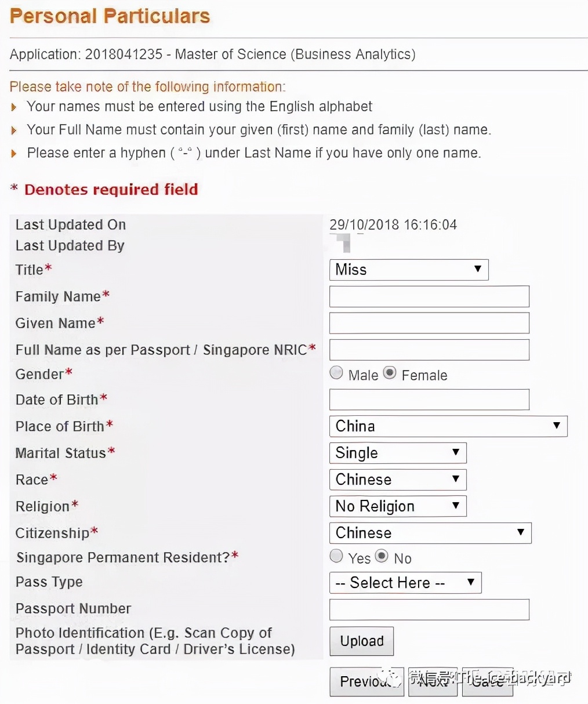Click the Family Name text field
The image size is (588, 704).
pos(429,296)
